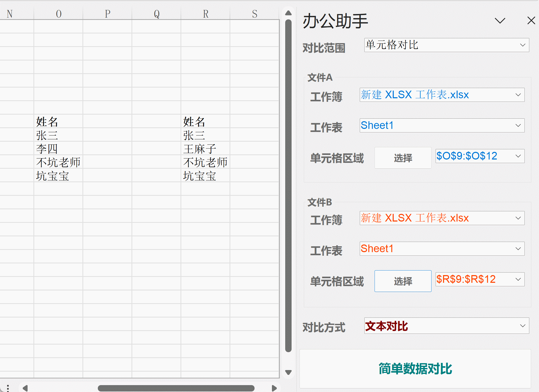Viewport: 539px width, 392px height.
Task: Expand the $R$9:$R$12 range dropdown
Action: tap(518, 279)
